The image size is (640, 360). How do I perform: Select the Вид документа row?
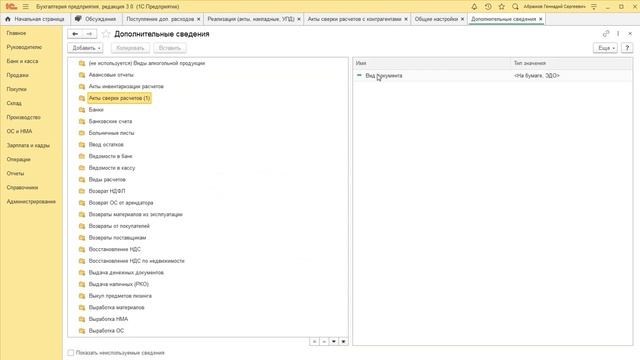pyautogui.click(x=493, y=76)
